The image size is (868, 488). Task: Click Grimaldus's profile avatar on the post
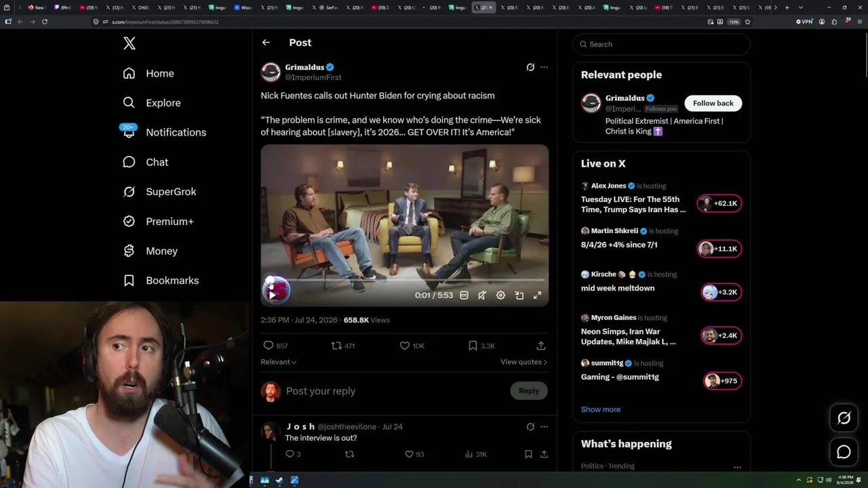click(271, 72)
